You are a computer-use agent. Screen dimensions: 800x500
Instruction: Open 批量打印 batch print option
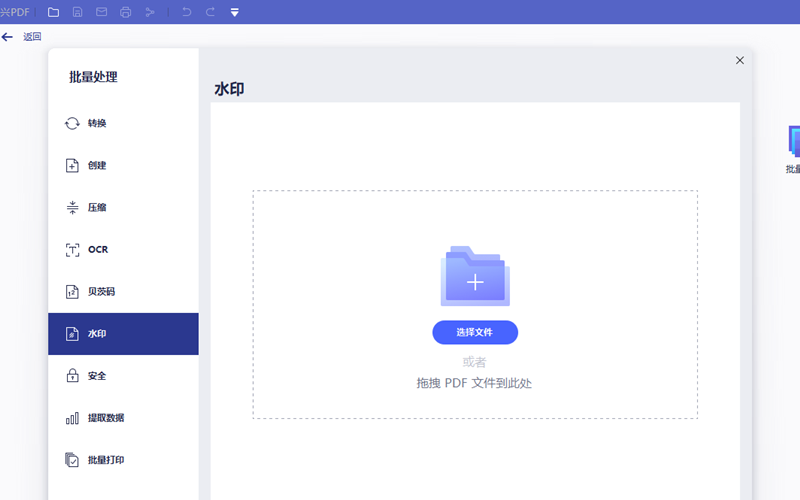pos(105,460)
